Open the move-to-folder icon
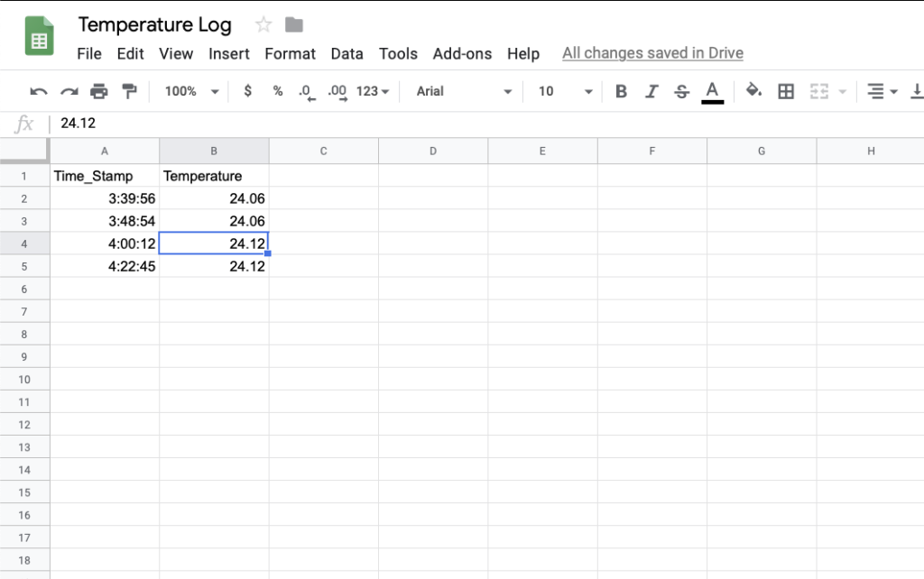This screenshot has height=579, width=924. (294, 24)
